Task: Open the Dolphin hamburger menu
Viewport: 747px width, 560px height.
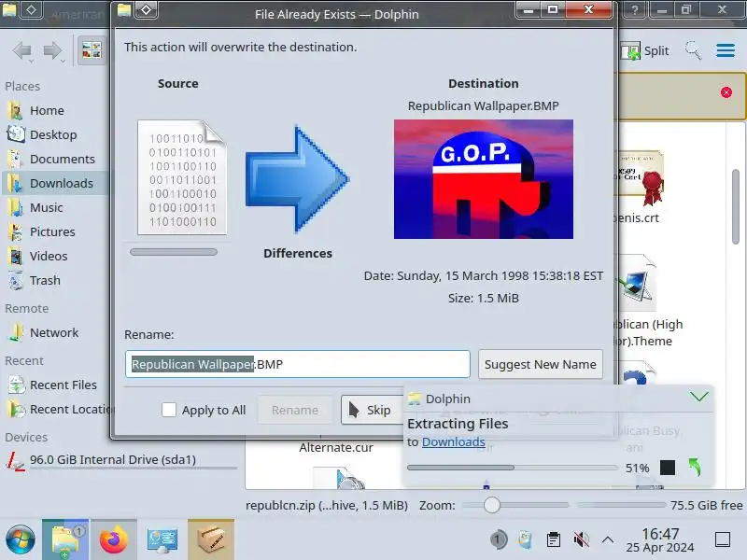Action: (726, 50)
